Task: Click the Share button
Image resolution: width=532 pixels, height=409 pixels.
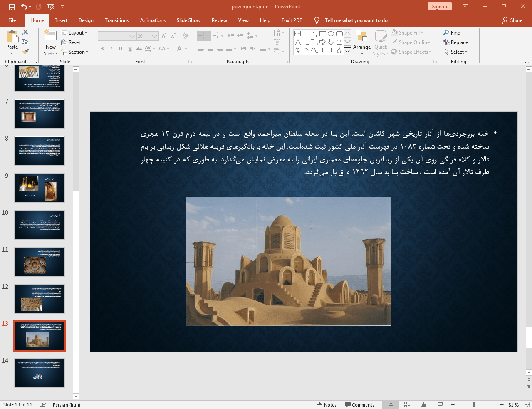Action: (x=512, y=20)
